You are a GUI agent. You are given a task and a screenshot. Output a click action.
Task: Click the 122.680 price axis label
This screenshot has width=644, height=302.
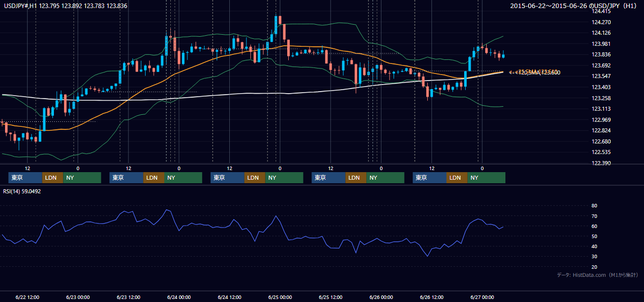pos(602,141)
